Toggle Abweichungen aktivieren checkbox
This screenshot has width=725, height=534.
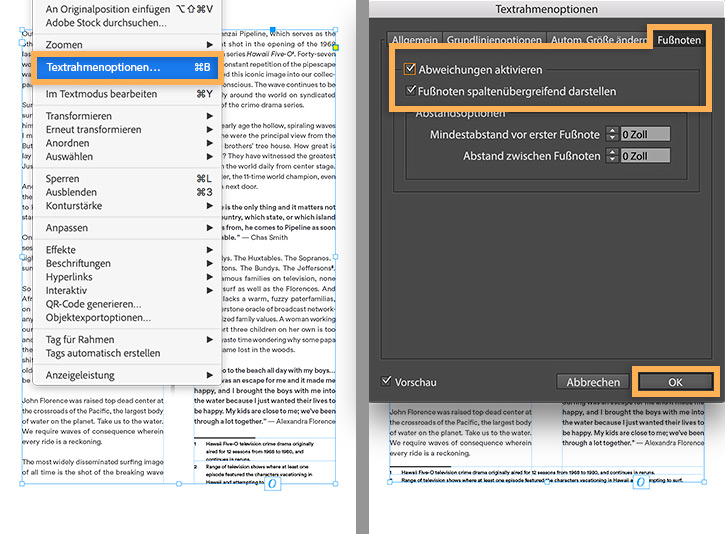click(x=410, y=69)
